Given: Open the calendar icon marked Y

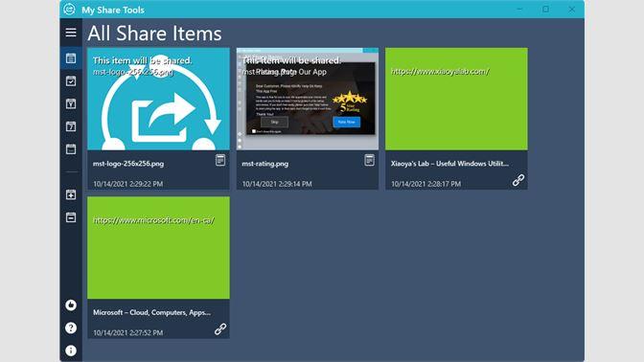Looking at the screenshot, I should click(x=71, y=103).
